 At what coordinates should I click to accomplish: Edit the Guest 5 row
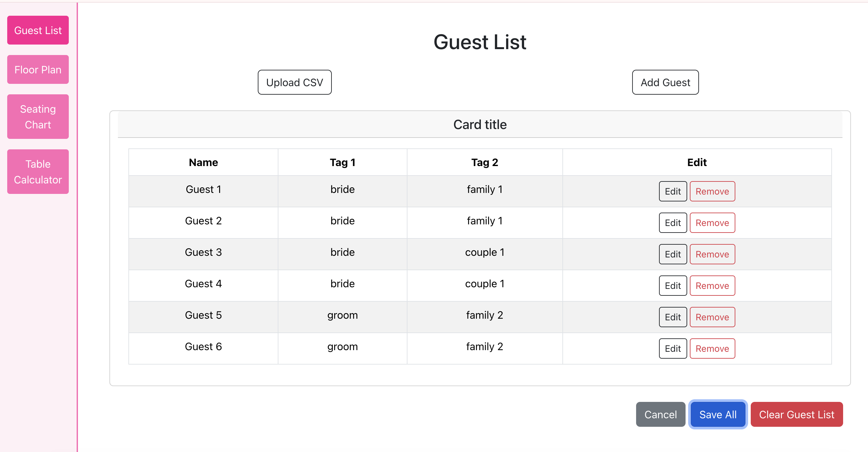click(672, 317)
